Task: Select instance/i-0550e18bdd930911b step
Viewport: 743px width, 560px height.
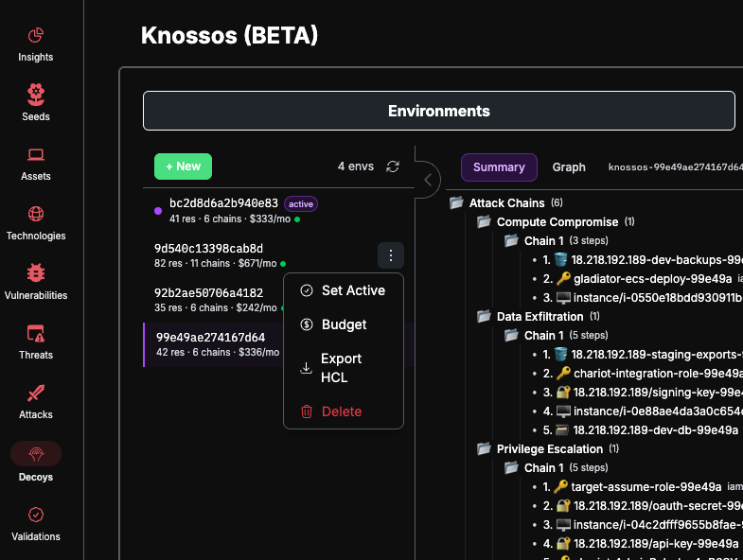Action: [x=643, y=298]
